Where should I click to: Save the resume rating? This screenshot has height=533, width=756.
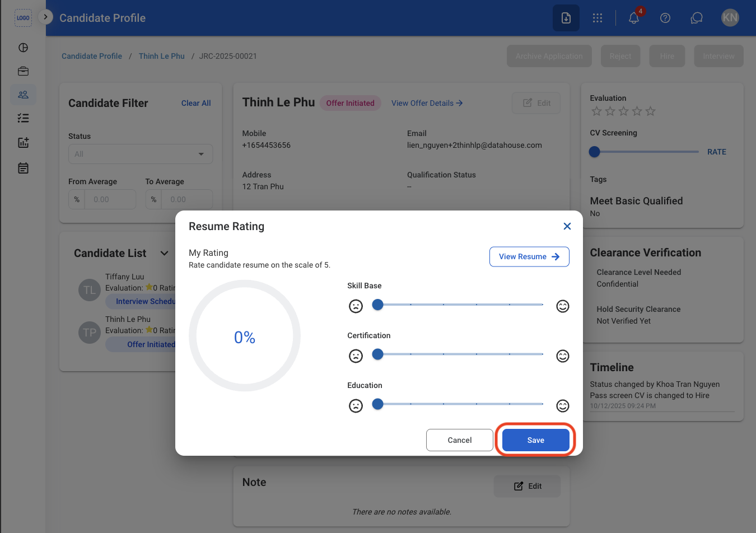pyautogui.click(x=536, y=440)
